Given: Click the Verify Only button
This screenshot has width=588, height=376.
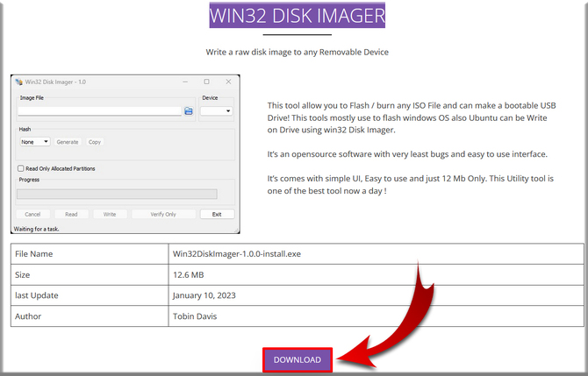Looking at the screenshot, I should click(x=163, y=214).
